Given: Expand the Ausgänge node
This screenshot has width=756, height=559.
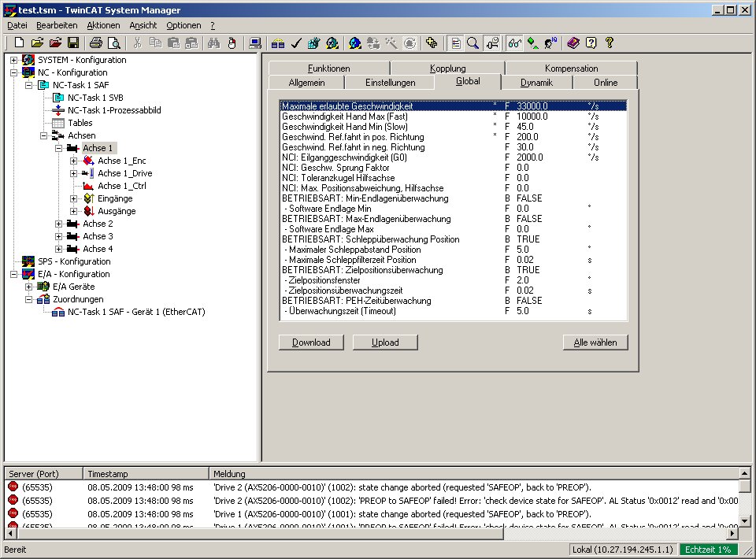Looking at the screenshot, I should (73, 211).
